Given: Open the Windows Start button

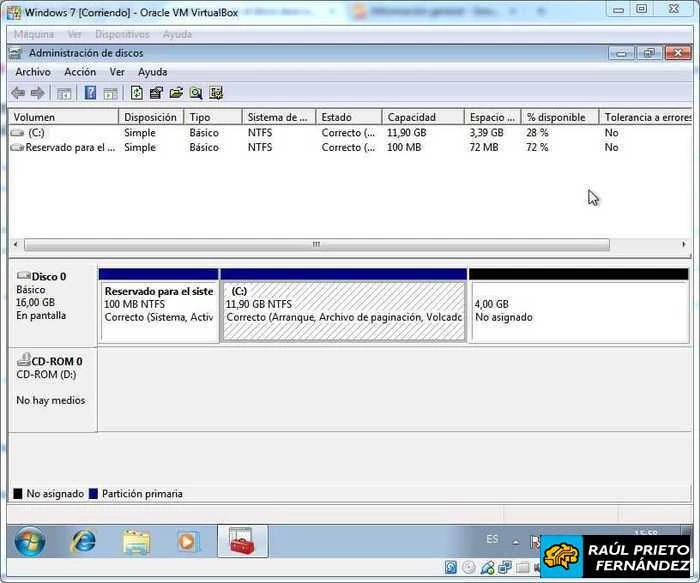Looking at the screenshot, I should [30, 541].
